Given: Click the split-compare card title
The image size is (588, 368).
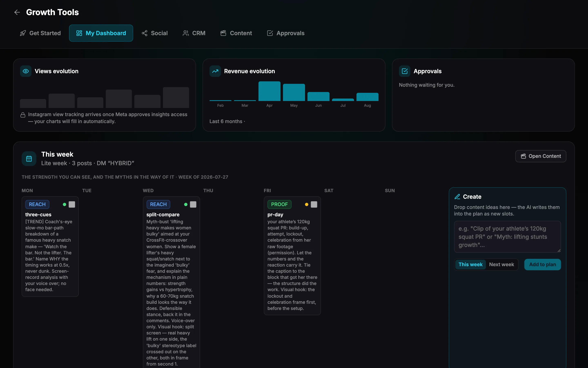Looking at the screenshot, I should (x=163, y=214).
